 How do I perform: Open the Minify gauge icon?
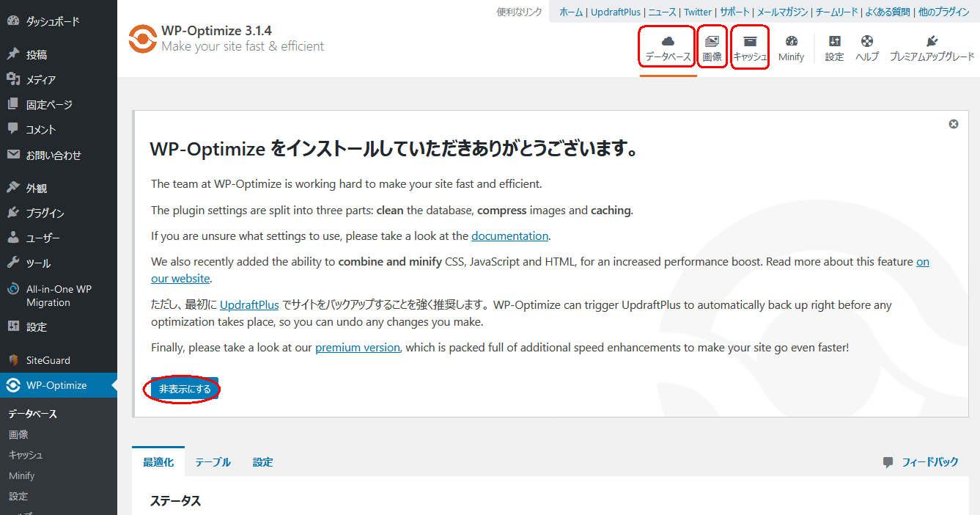point(792,42)
